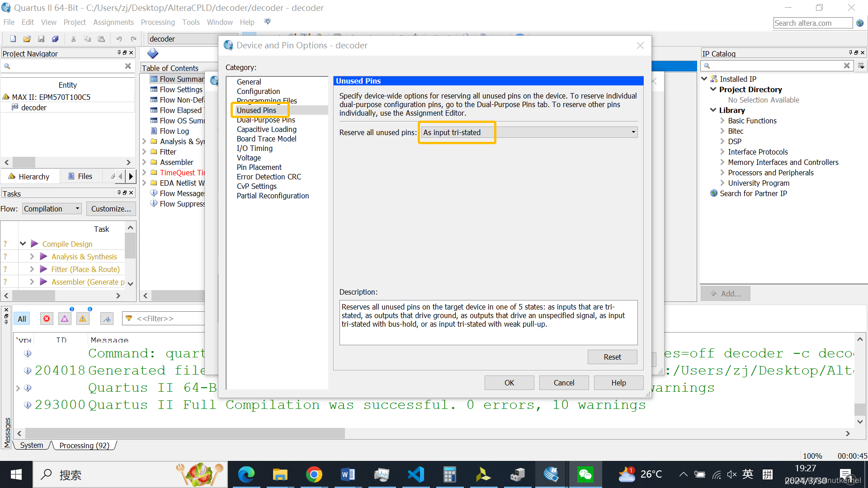The width and height of the screenshot is (868, 488).
Task: Click the IP Catalog options menu icon
Action: point(861,66)
